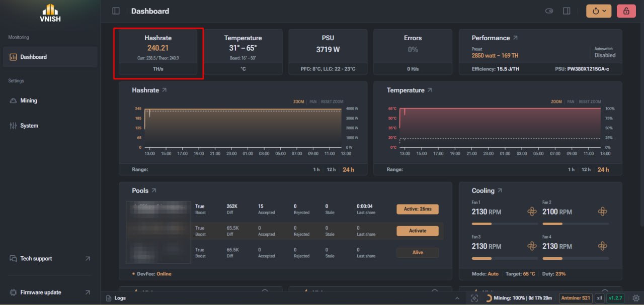Open the chip settings icon in status bar
Image resolution: width=644 pixels, height=305 pixels.
636,298
